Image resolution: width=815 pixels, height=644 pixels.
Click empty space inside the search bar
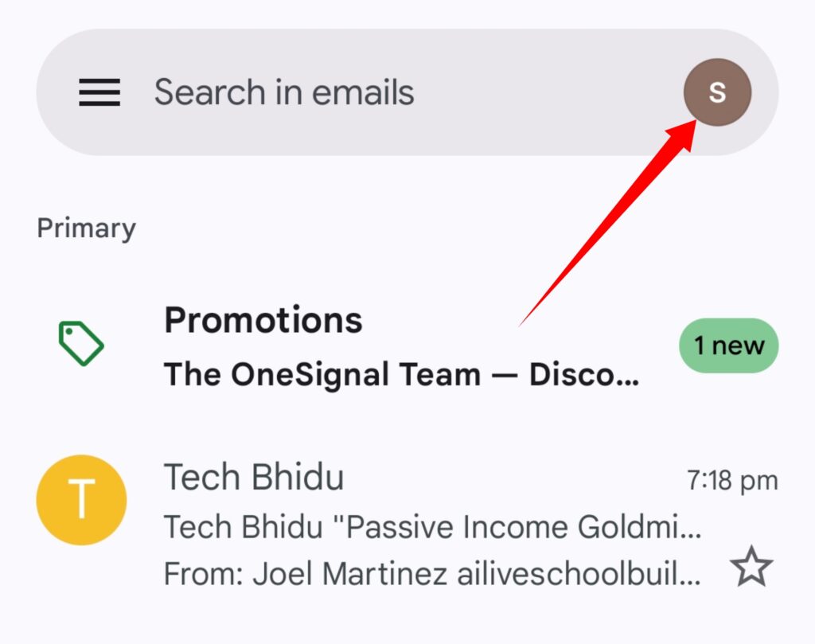546,92
